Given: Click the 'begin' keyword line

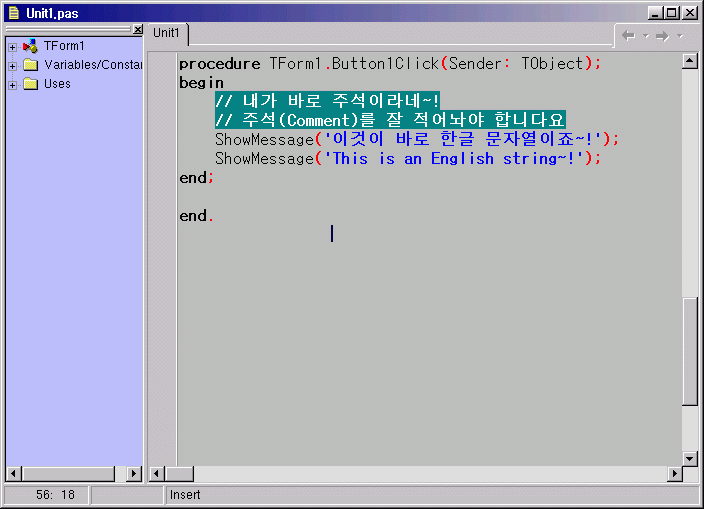Looking at the screenshot, I should coord(201,83).
